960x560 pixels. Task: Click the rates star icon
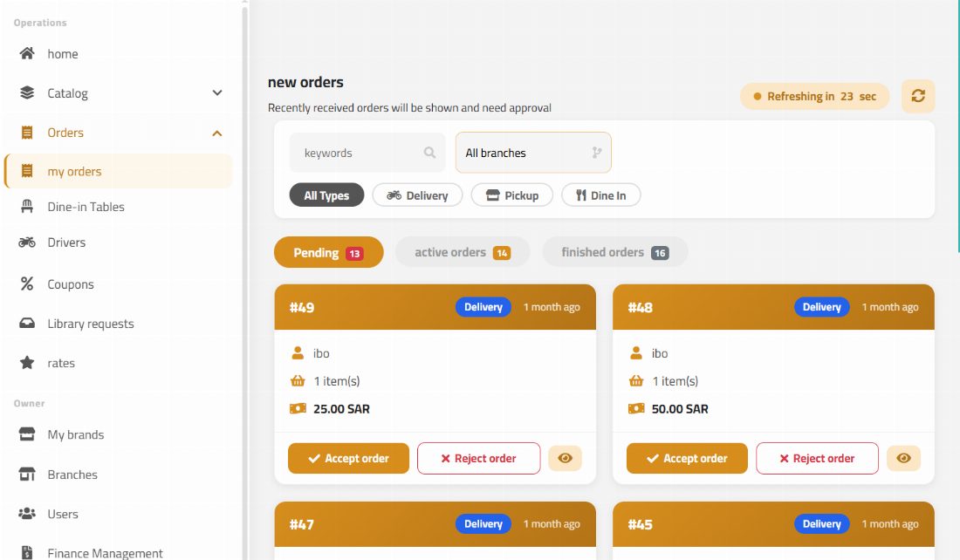[x=27, y=362]
